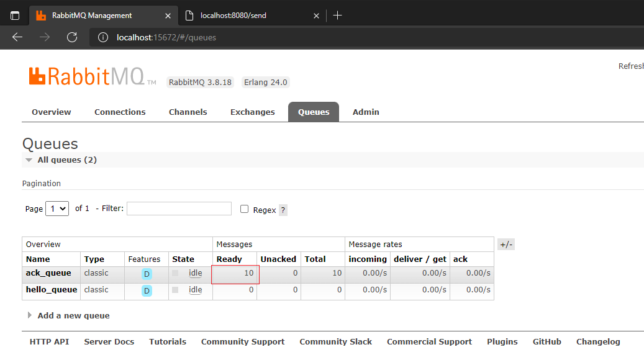Click the D feature badge for hello_queue
The width and height of the screenshot is (644, 360).
coord(147,290)
